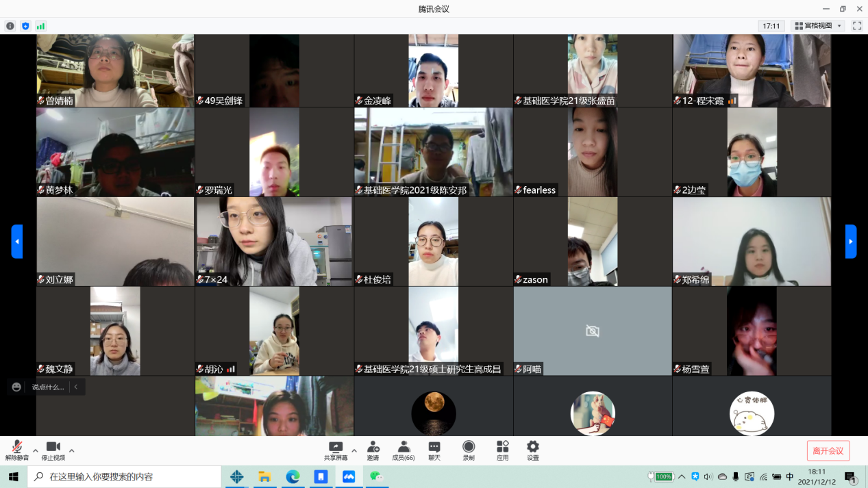Open WeChat from the taskbar
Image resolution: width=868 pixels, height=488 pixels.
coord(377,476)
